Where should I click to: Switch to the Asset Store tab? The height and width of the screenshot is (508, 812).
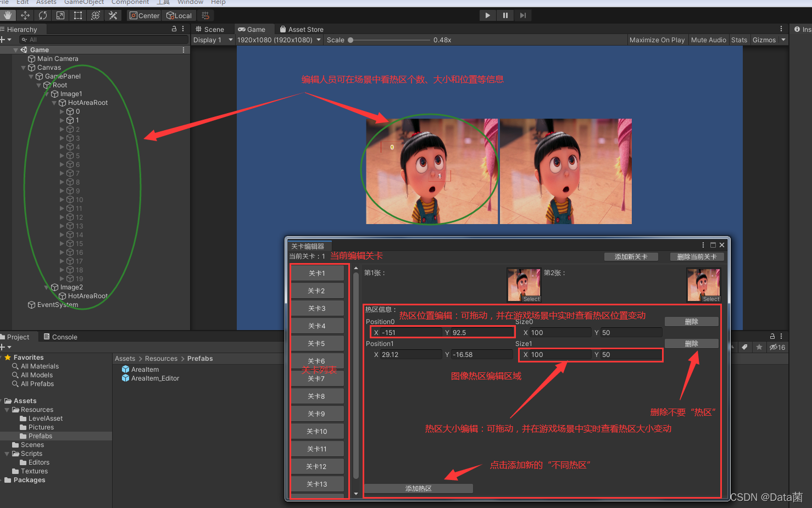(302, 30)
